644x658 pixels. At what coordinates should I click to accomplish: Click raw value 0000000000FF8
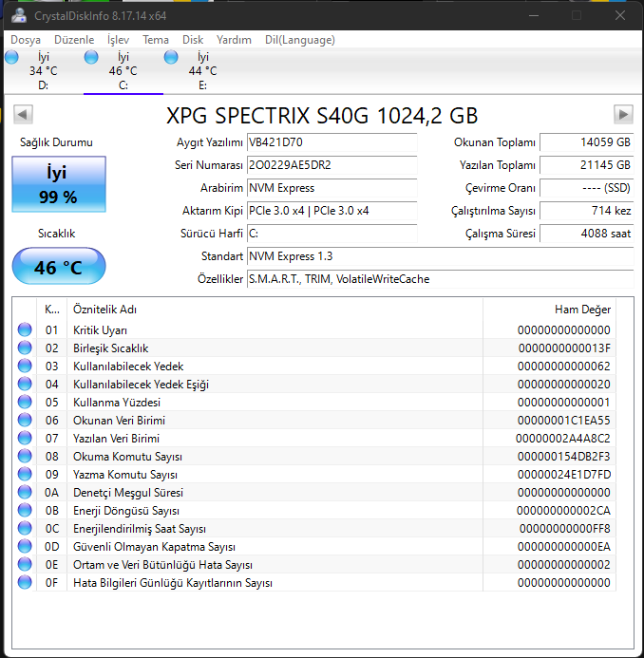(564, 529)
